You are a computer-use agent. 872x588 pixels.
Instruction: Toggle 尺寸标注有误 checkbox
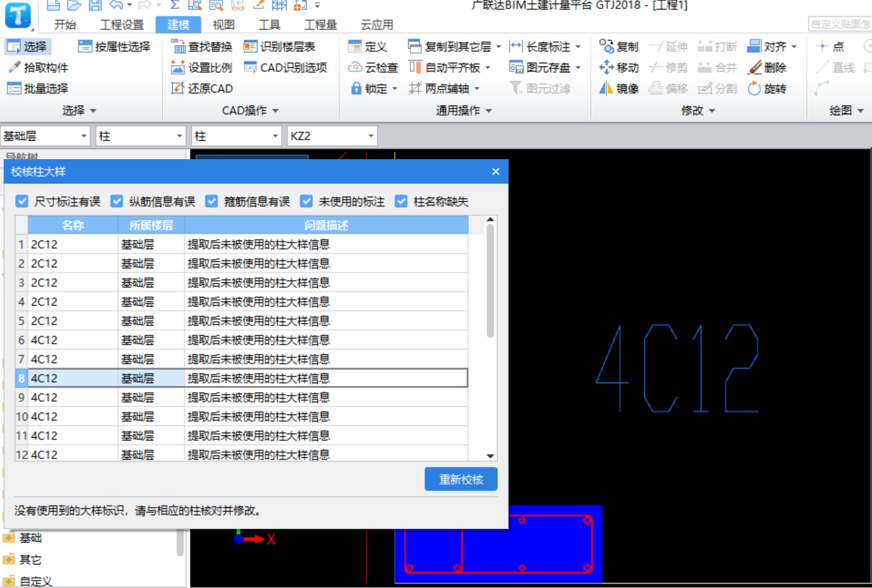pyautogui.click(x=22, y=201)
